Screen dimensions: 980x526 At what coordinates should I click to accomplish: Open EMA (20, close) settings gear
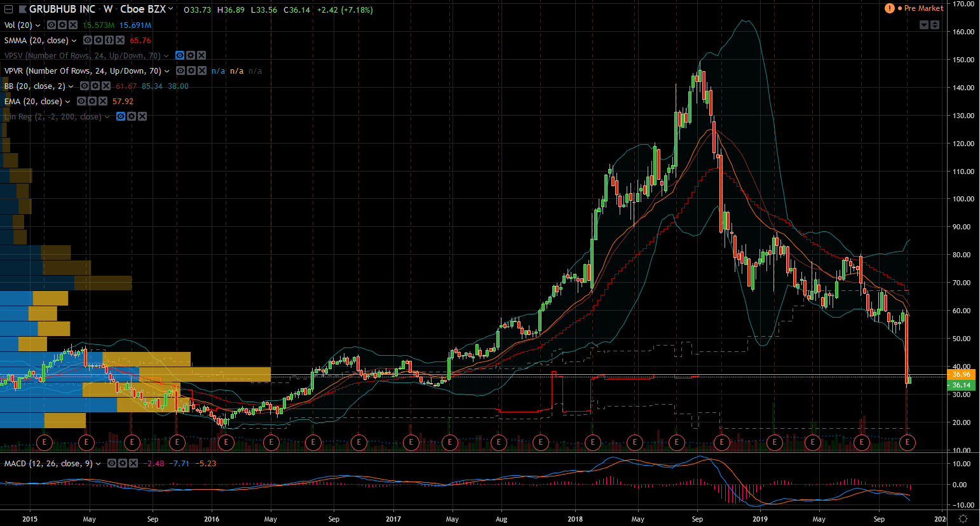[92, 101]
